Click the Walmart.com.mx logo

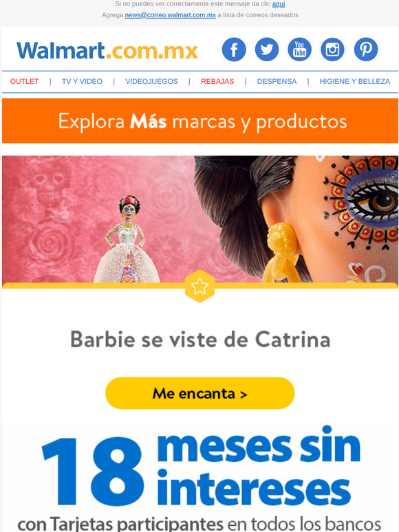tap(107, 51)
